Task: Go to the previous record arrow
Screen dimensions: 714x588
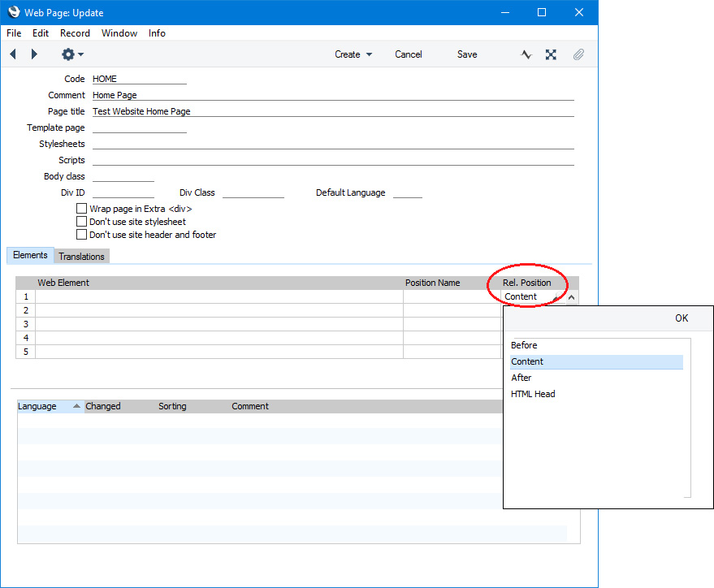Action: pos(13,54)
